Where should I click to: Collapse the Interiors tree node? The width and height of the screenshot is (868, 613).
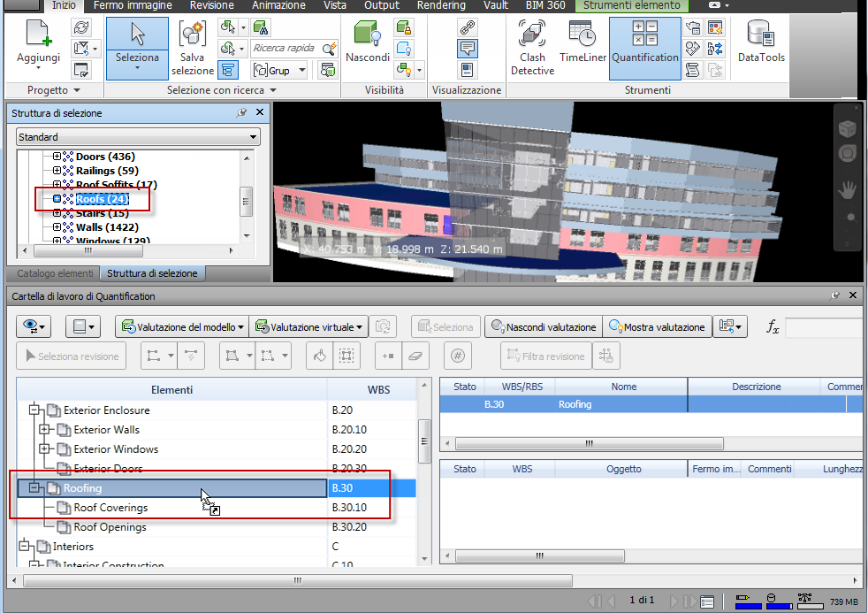click(x=24, y=546)
